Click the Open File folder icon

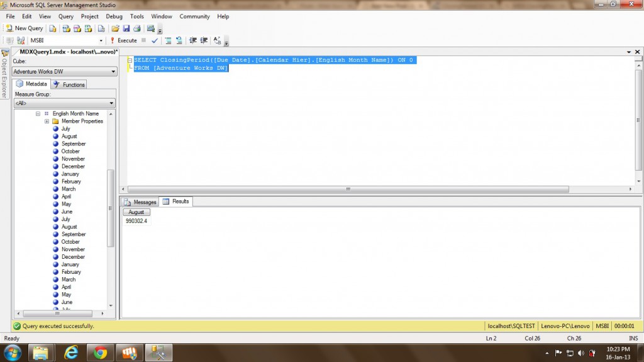coord(115,28)
